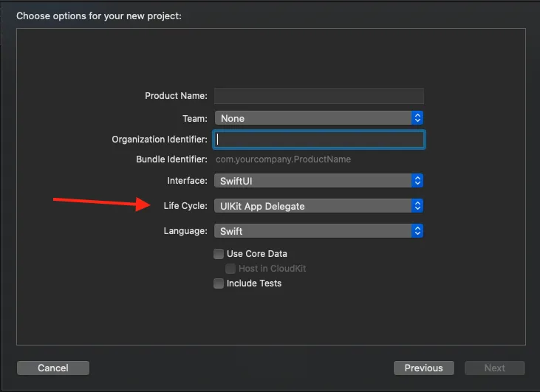This screenshot has width=540, height=392.
Task: Open the Team dropdown showing None
Action: tap(312, 118)
